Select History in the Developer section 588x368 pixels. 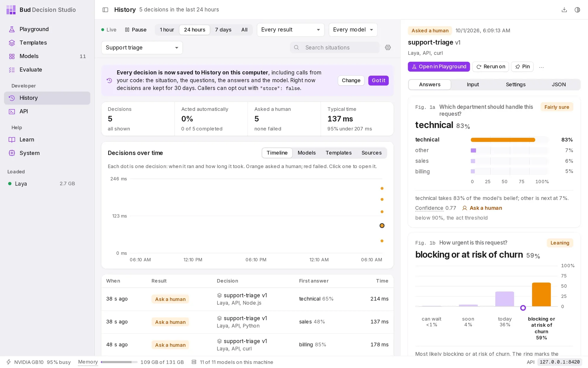pyautogui.click(x=47, y=98)
